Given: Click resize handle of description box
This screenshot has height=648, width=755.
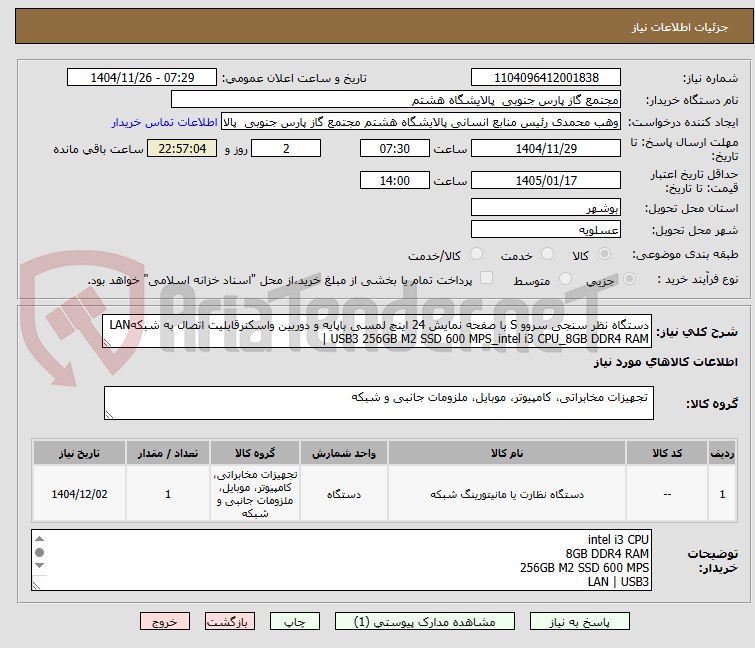Looking at the screenshot, I should tap(107, 343).
